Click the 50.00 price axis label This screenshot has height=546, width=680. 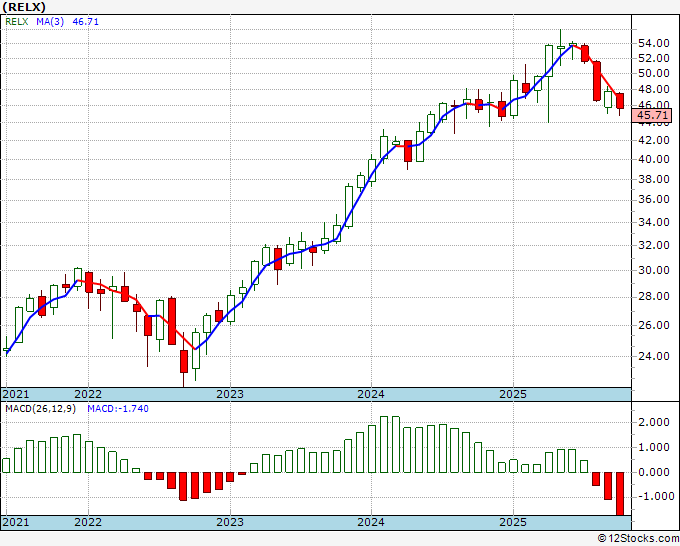click(x=654, y=73)
